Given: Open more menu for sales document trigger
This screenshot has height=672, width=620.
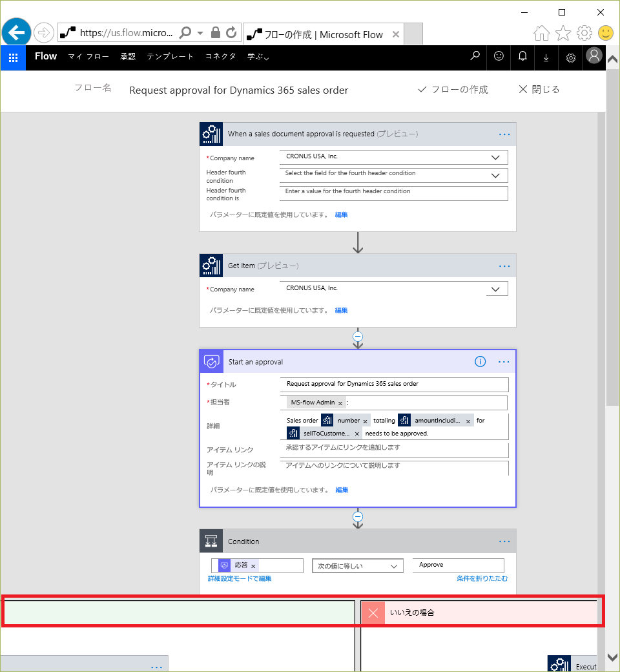Looking at the screenshot, I should click(504, 134).
